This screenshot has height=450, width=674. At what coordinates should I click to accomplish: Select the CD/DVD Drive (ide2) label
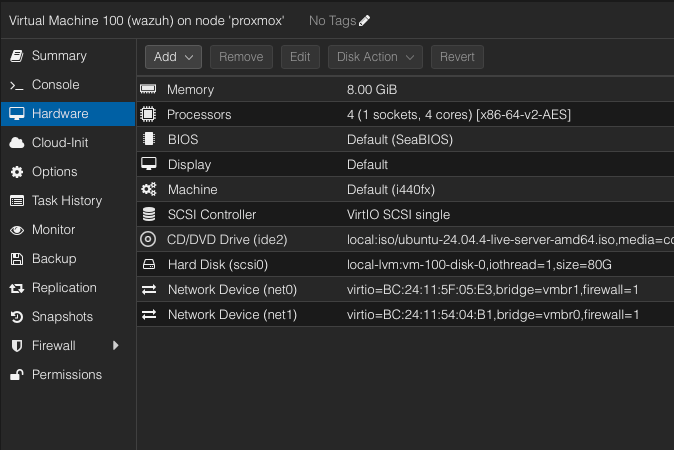pyautogui.click(x=227, y=239)
